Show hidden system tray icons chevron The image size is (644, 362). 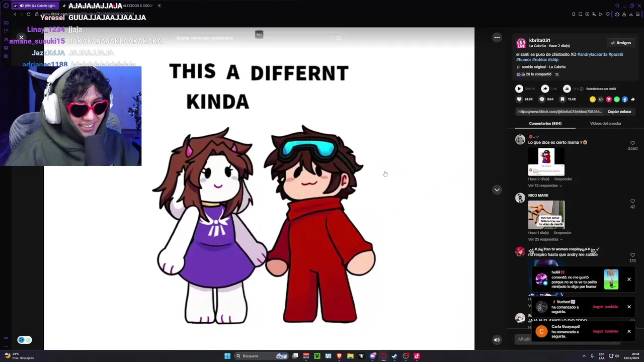pyautogui.click(x=584, y=356)
